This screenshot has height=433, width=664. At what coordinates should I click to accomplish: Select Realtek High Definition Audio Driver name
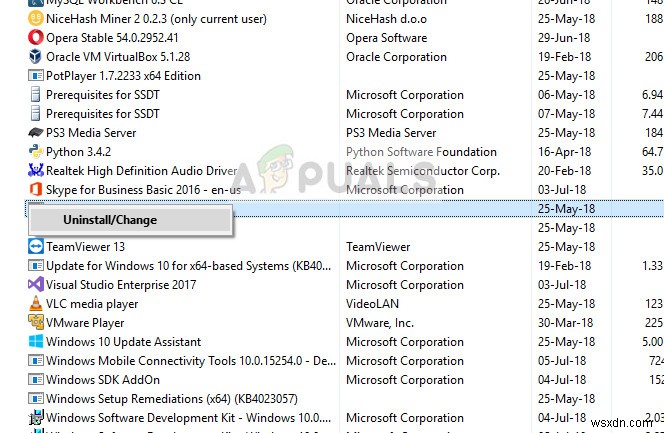141,171
